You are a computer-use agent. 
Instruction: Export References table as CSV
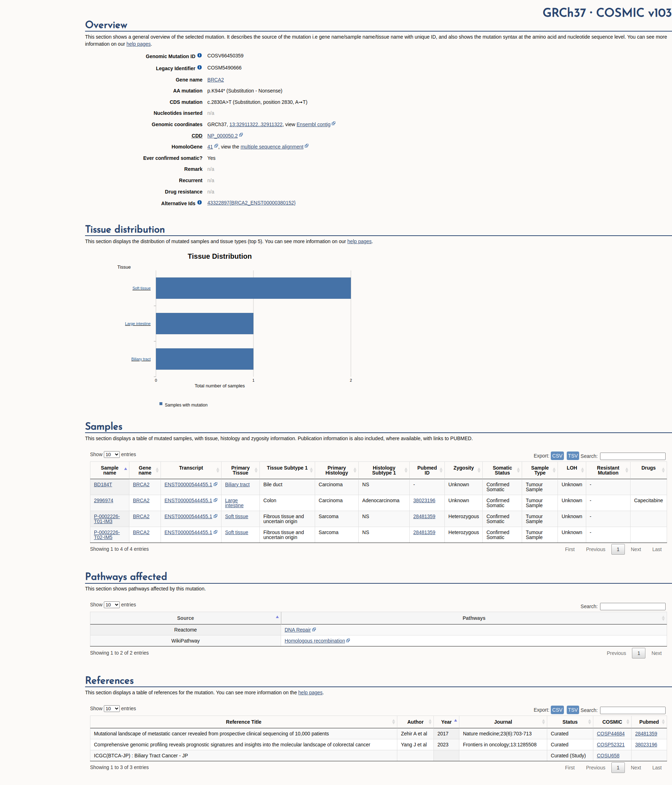point(557,710)
